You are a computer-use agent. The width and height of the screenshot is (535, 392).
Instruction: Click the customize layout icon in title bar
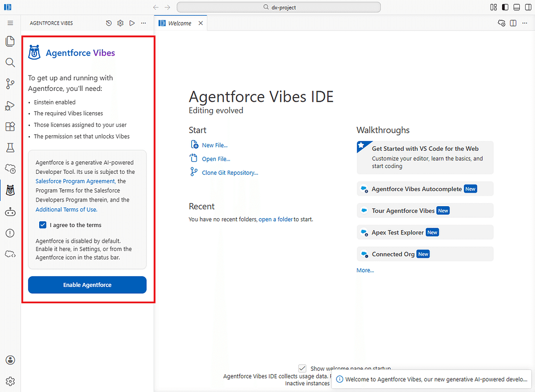click(494, 7)
